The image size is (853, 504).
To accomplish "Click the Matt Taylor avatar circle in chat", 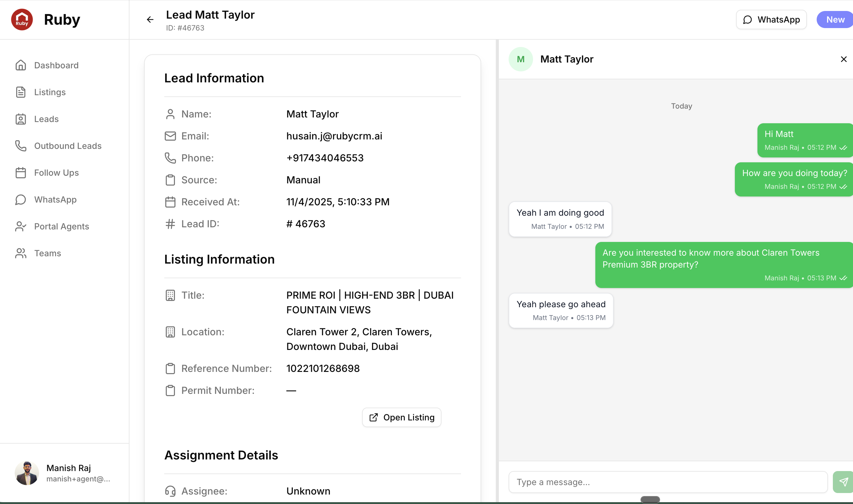I will coord(520,59).
